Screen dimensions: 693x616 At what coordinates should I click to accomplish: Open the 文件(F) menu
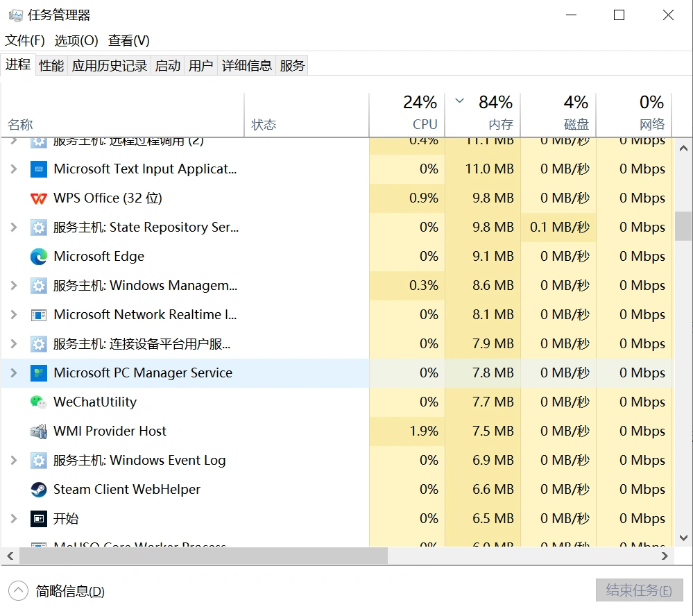tap(25, 41)
